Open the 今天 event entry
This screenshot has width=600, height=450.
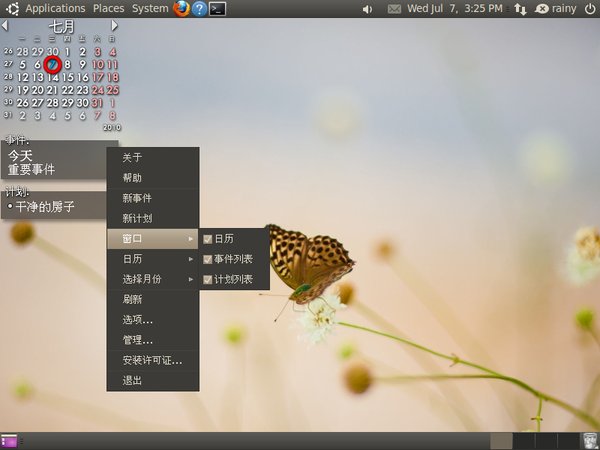(x=20, y=156)
